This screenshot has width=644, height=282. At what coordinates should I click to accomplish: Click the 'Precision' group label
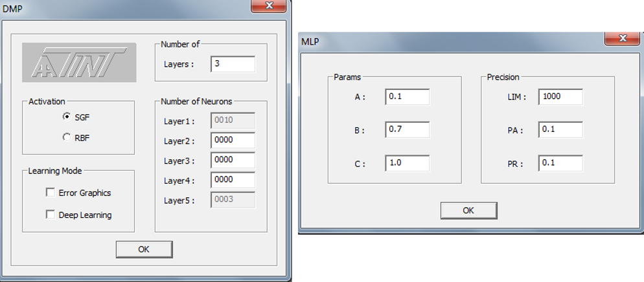tap(503, 77)
